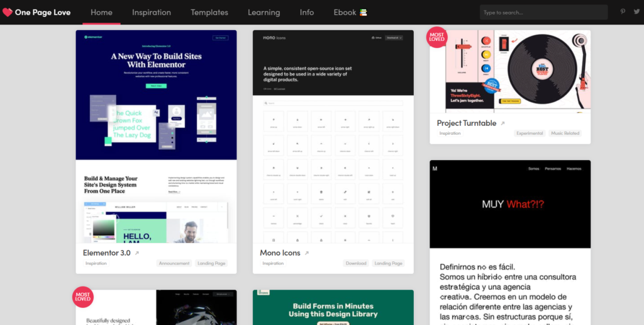This screenshot has height=325, width=644.
Task: Open the MUY What?!? site thumbnail
Action: coord(510,242)
